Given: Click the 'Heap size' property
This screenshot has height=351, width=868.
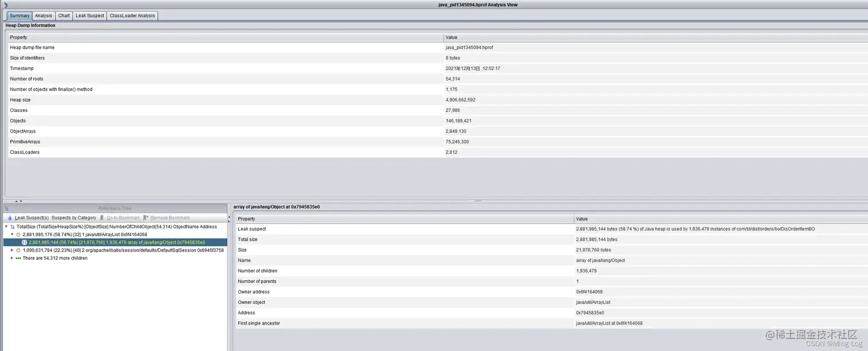Looking at the screenshot, I should coord(20,100).
